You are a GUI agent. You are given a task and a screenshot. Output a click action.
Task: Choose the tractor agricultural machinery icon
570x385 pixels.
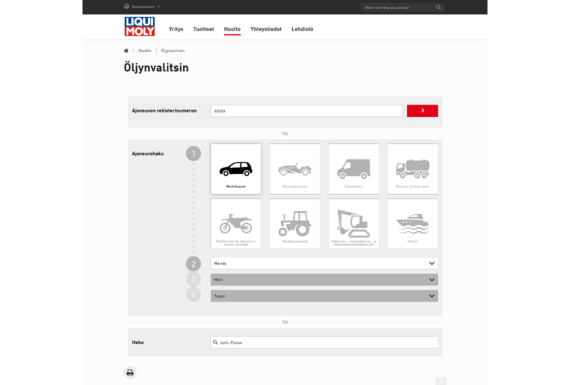click(295, 224)
